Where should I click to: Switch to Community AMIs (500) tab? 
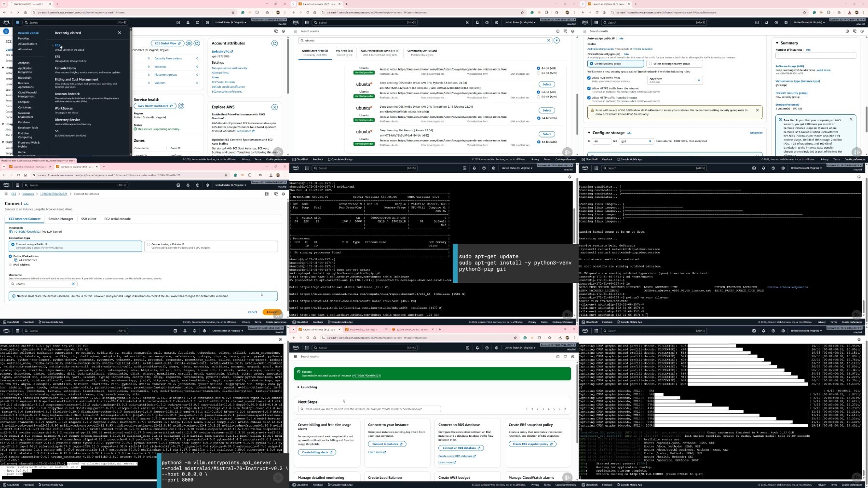[422, 52]
